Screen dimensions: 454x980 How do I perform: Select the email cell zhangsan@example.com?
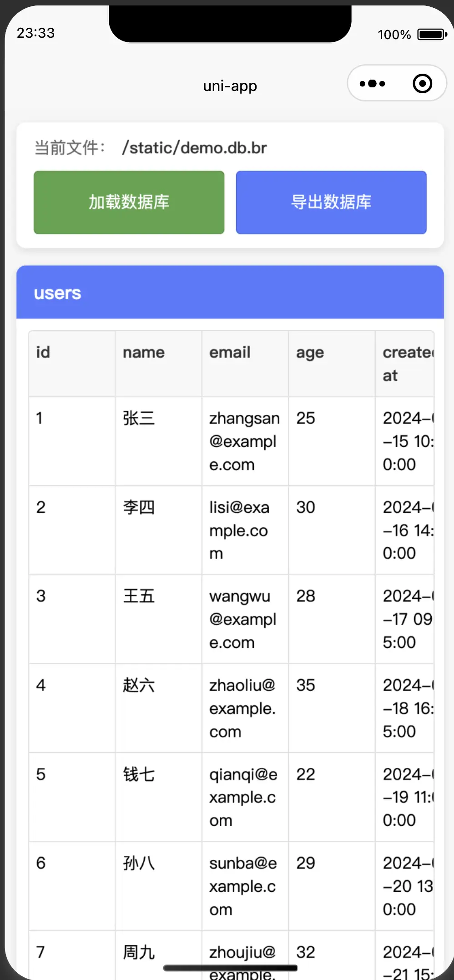point(244,441)
